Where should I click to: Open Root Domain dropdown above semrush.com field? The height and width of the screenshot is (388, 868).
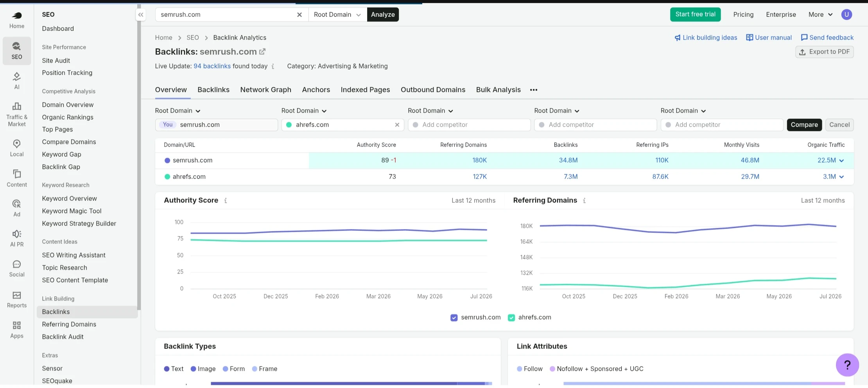[178, 111]
